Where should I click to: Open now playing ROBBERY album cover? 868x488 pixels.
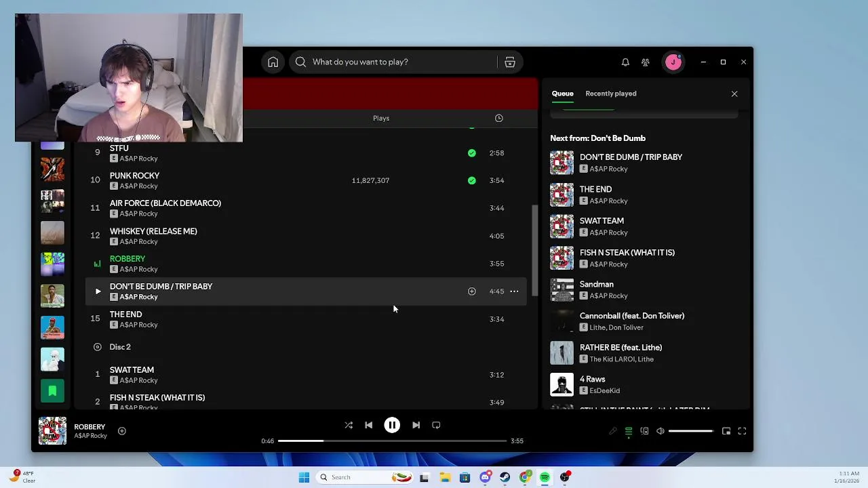(x=52, y=431)
